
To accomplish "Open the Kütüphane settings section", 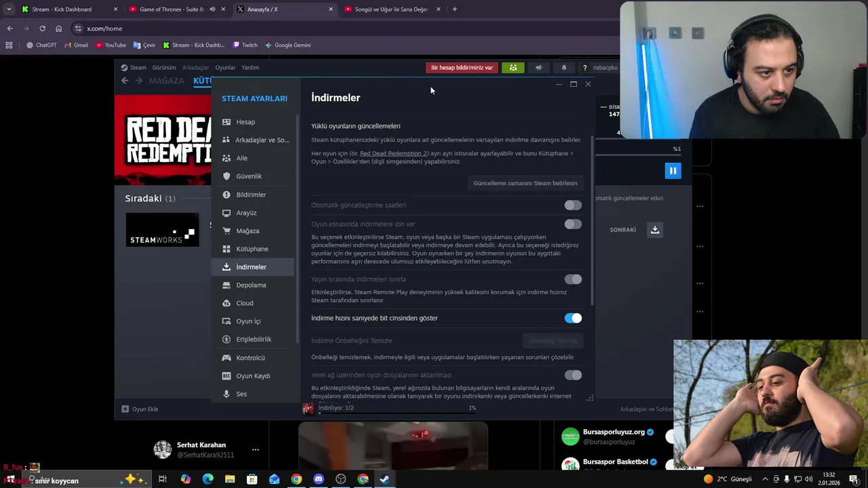I will [x=253, y=249].
